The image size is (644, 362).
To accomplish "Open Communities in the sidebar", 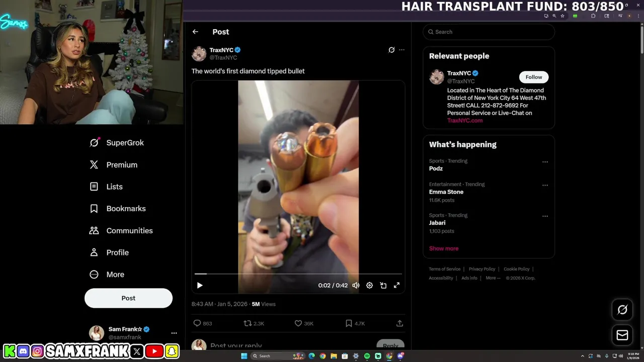I will [x=121, y=231].
